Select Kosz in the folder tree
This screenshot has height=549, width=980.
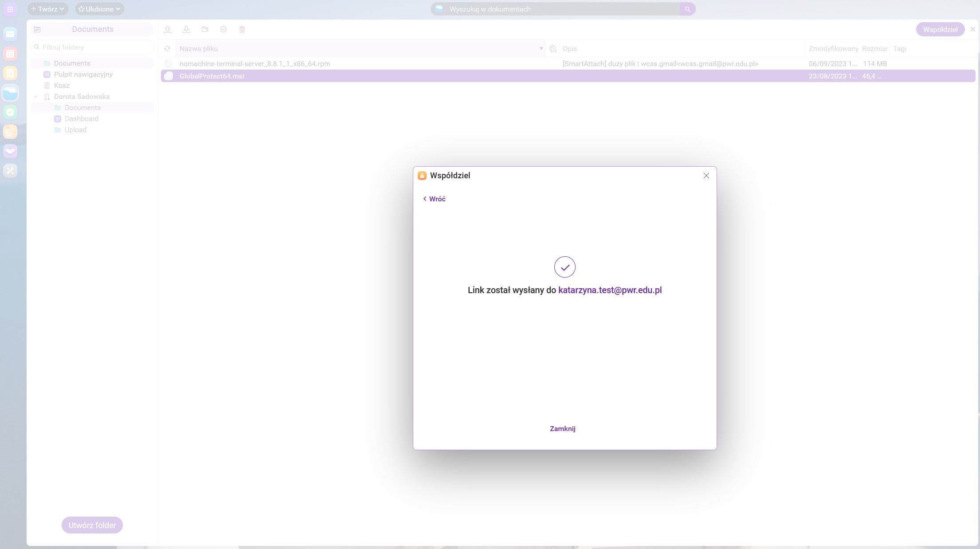tap(62, 86)
